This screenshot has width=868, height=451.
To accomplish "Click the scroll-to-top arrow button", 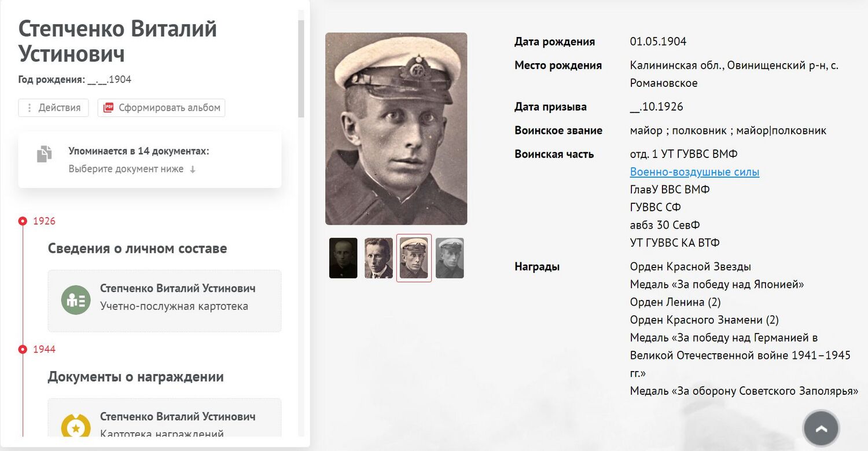I will click(821, 428).
